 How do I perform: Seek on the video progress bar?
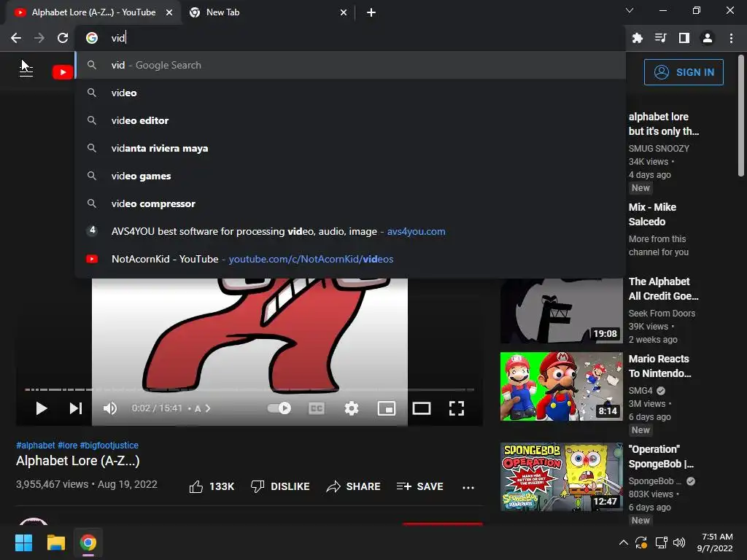[249, 389]
